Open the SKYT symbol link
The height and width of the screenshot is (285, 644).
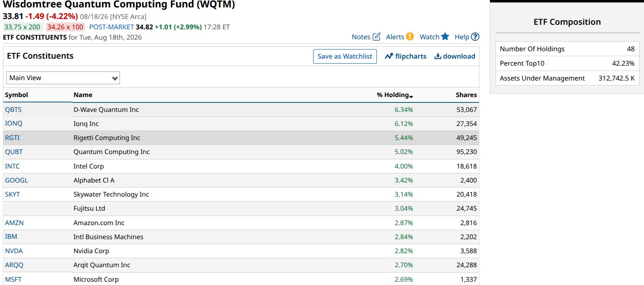pyautogui.click(x=12, y=194)
